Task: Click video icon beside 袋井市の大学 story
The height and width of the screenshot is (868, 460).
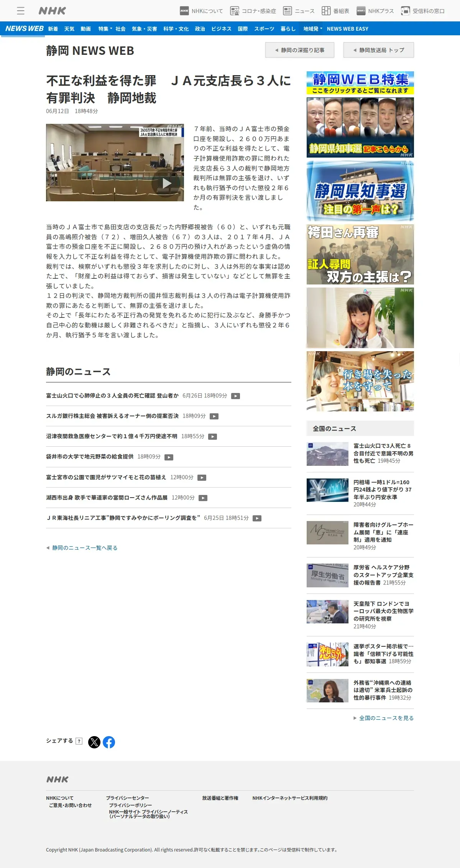Action: [x=169, y=457]
